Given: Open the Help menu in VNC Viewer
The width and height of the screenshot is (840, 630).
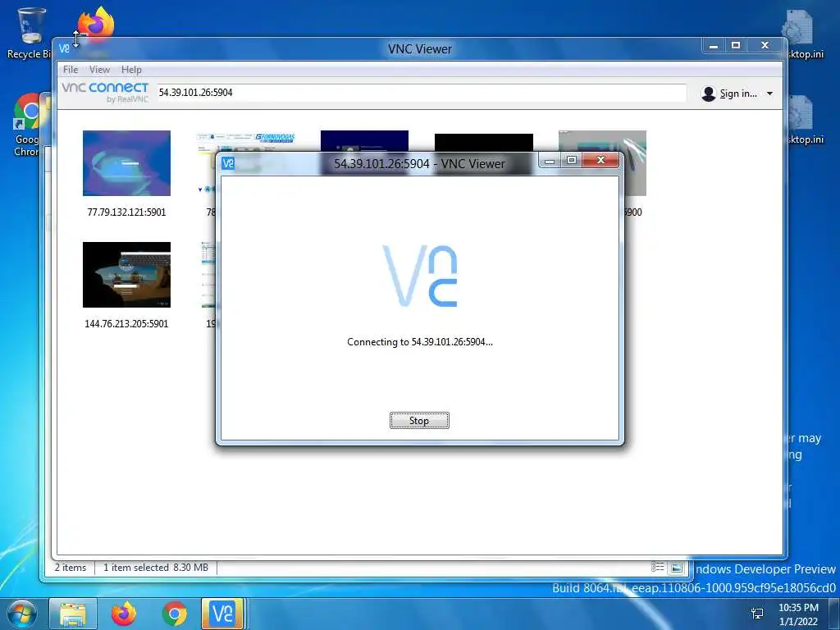Looking at the screenshot, I should click(131, 70).
